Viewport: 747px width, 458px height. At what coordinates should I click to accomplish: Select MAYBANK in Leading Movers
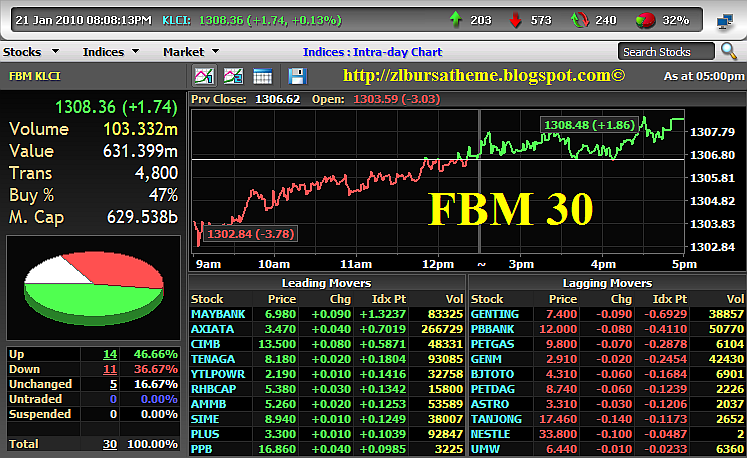point(218,314)
